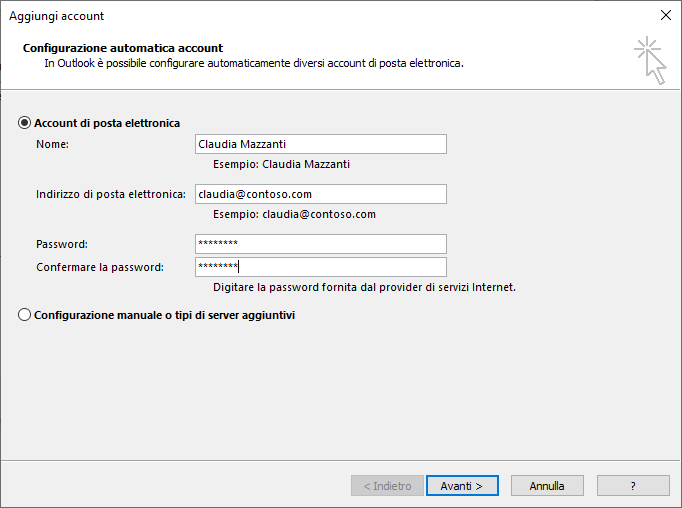Click the Esempio: claudia@contoso.com hint text
682x508 pixels.
pyautogui.click(x=294, y=214)
